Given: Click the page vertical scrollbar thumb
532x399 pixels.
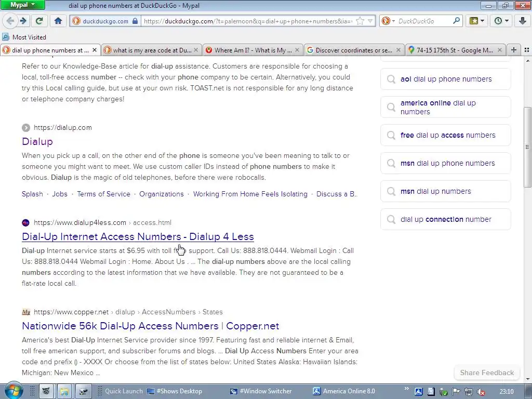Looking at the screenshot, I should 527,147.
